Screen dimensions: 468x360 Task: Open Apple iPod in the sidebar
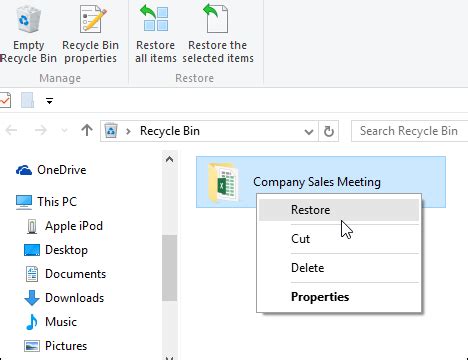pyautogui.click(x=64, y=226)
